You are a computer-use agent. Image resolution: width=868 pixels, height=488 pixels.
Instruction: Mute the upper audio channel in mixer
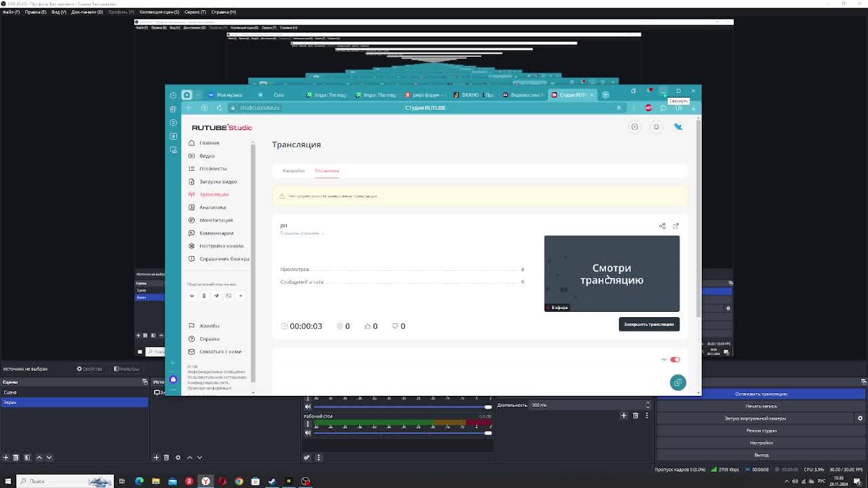coord(307,407)
